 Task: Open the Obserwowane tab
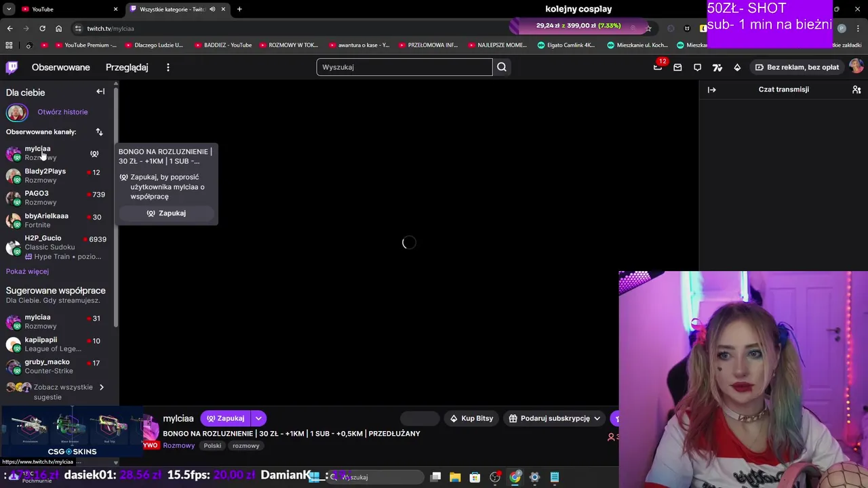[60, 67]
